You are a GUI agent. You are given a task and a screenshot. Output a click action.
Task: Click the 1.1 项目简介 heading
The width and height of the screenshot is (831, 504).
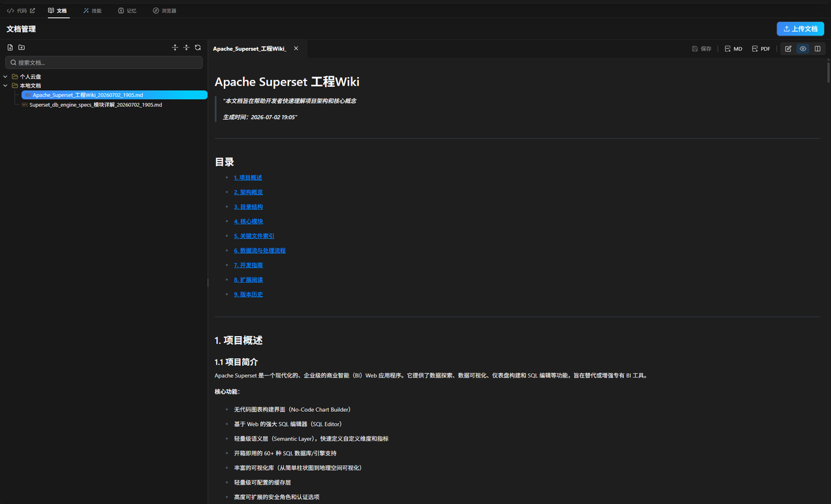pos(236,362)
